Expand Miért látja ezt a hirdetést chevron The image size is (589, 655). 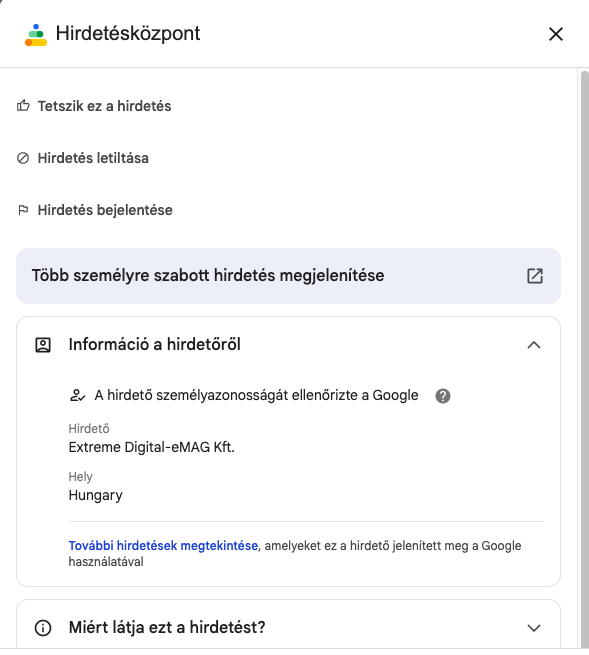pyautogui.click(x=534, y=628)
